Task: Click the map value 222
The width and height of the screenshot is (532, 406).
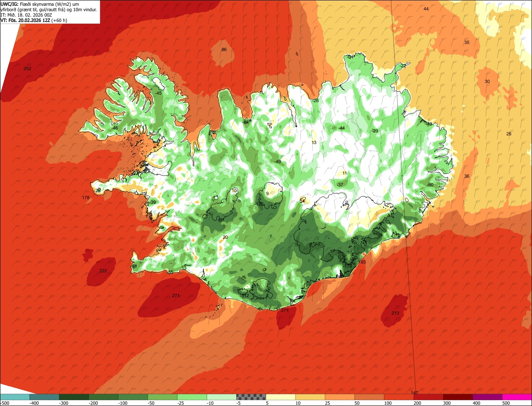Action: pyautogui.click(x=103, y=271)
